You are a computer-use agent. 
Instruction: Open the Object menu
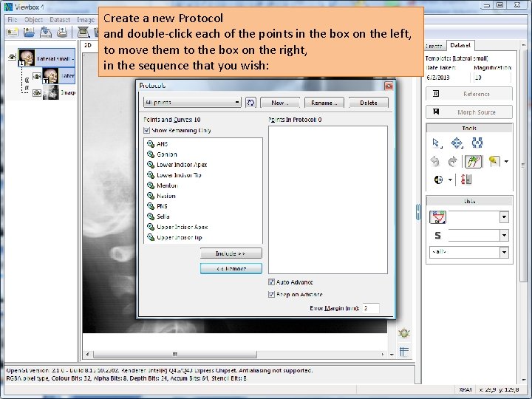[33, 20]
